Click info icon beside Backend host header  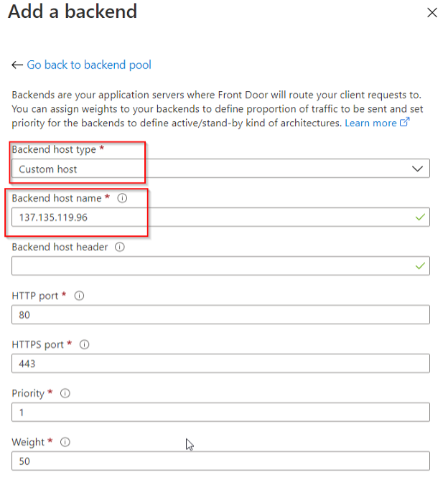coord(120,247)
